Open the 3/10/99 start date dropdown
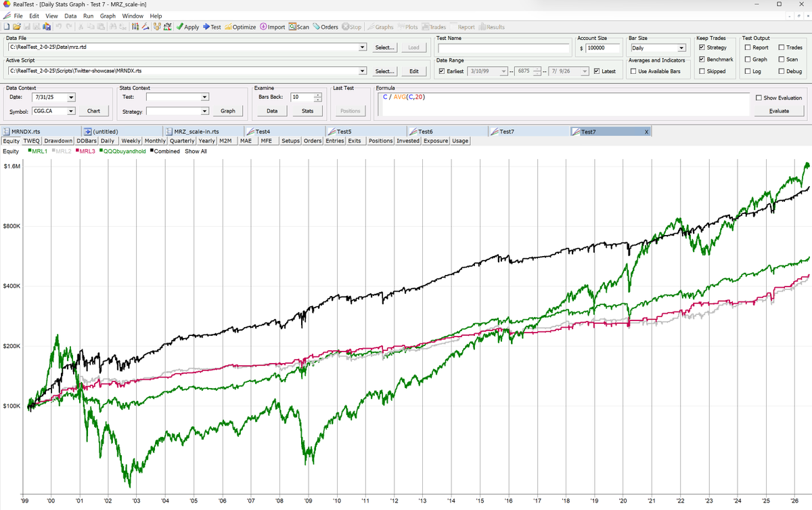The image size is (812, 510). coord(503,71)
